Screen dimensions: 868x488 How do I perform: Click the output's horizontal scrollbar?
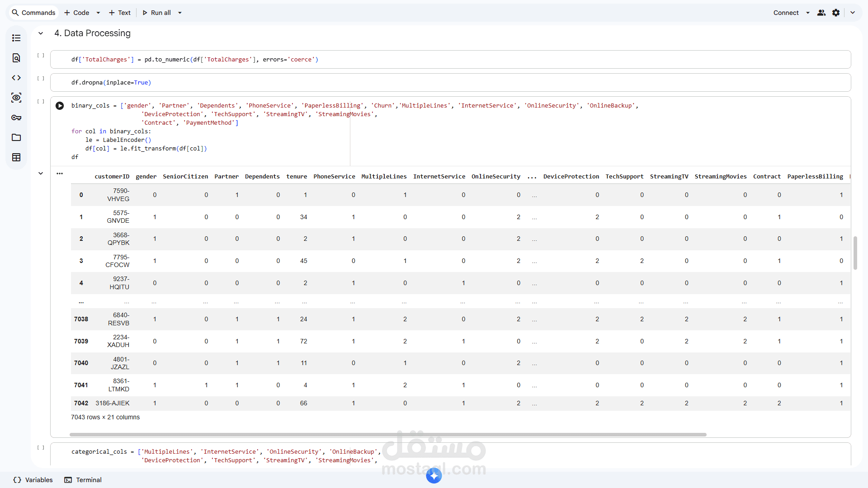387,435
